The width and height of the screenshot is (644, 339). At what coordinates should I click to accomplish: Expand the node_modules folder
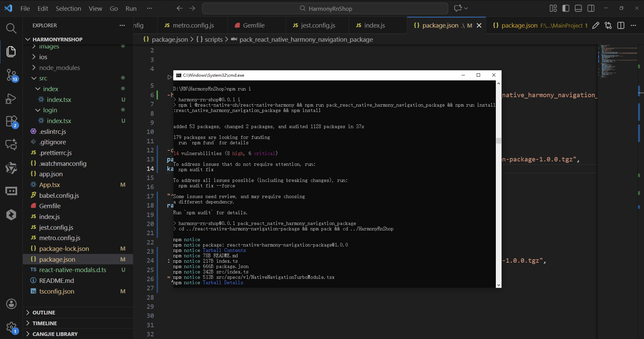click(x=59, y=68)
